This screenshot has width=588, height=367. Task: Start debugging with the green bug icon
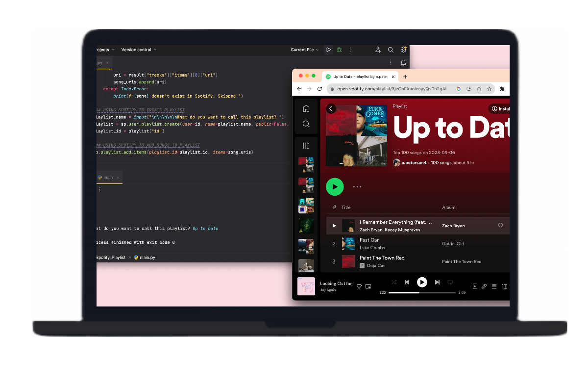coord(339,50)
